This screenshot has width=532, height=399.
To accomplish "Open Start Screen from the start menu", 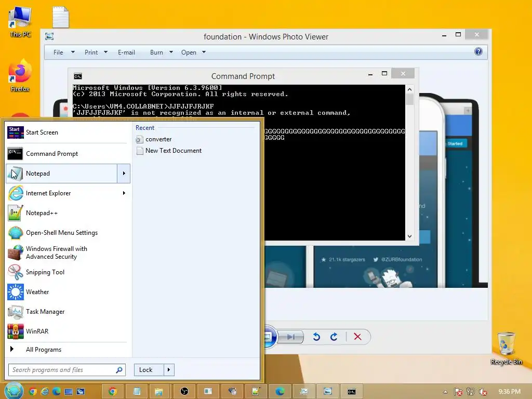I will (67, 132).
